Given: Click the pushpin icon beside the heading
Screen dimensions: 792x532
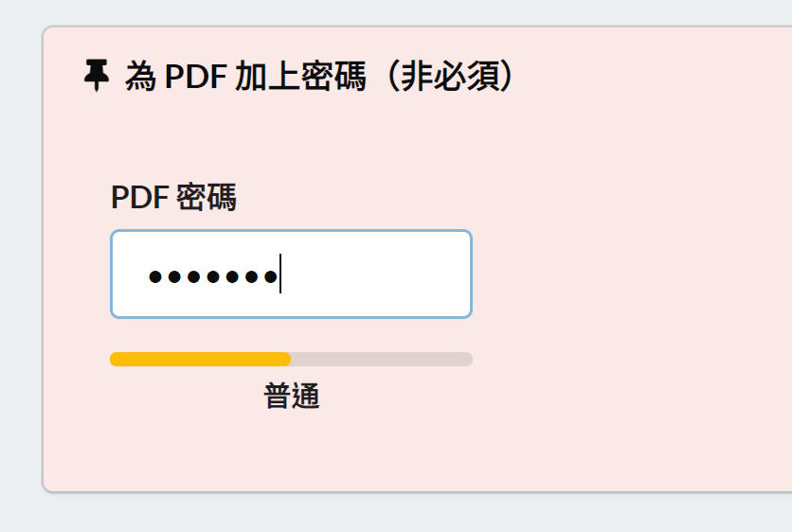Looking at the screenshot, I should click(x=97, y=75).
